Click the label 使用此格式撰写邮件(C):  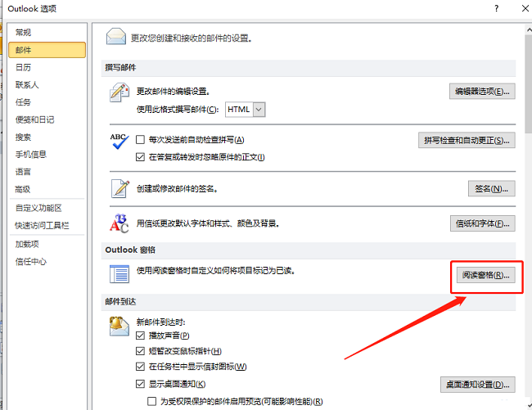coord(178,110)
